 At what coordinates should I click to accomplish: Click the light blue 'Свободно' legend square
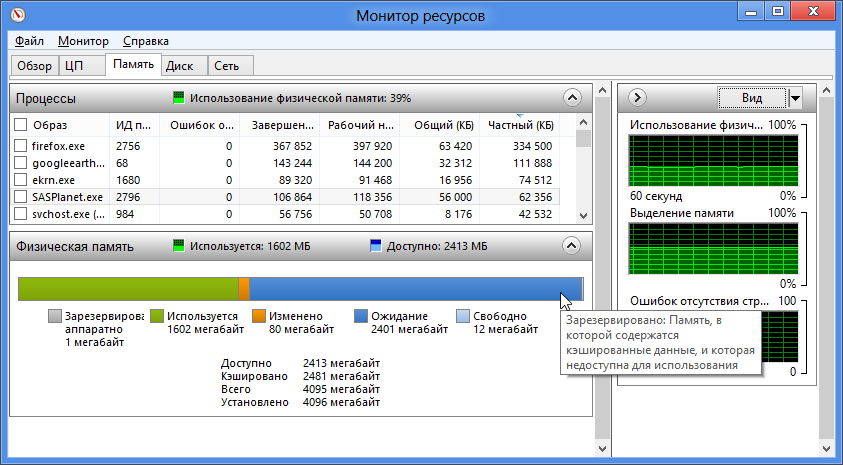(x=462, y=316)
